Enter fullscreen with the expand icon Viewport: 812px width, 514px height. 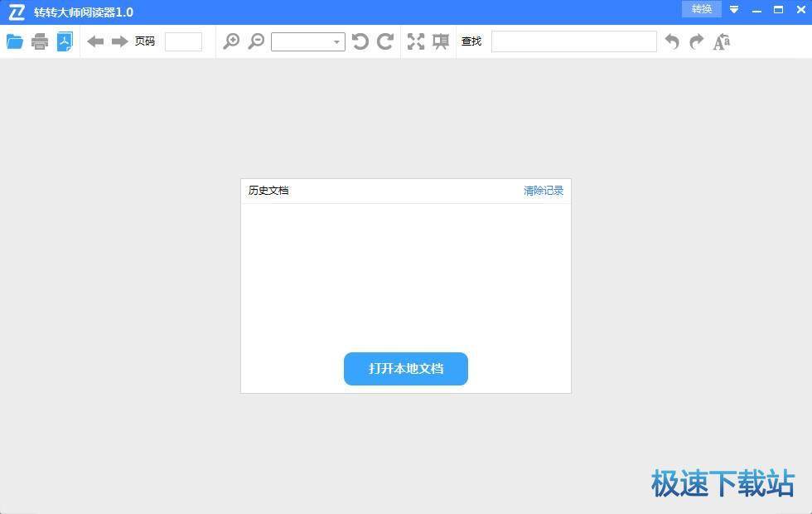point(416,41)
